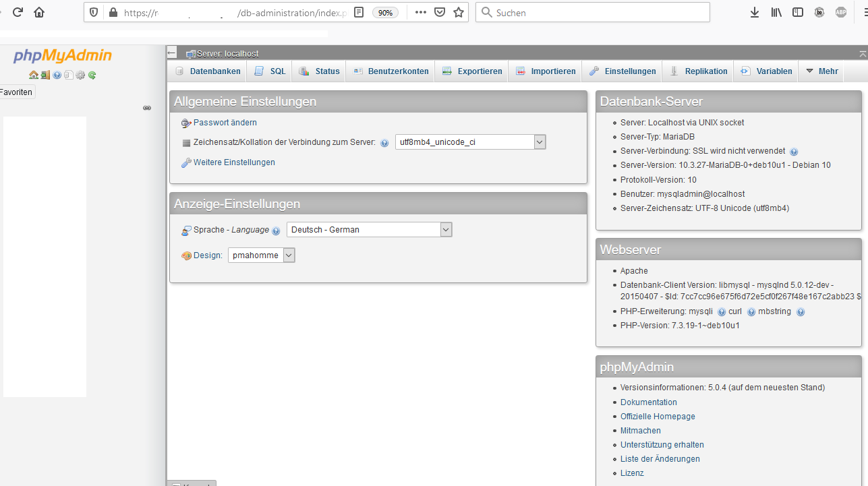This screenshot has width=868, height=486.
Task: Click help icon next to SSL connection info
Action: pos(794,152)
